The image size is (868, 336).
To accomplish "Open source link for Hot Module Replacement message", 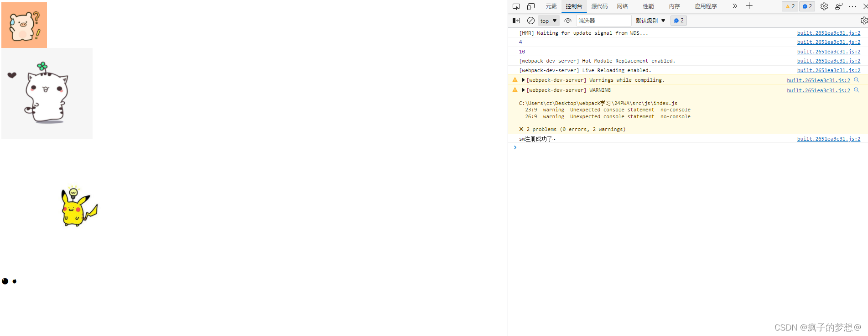I will [x=829, y=61].
